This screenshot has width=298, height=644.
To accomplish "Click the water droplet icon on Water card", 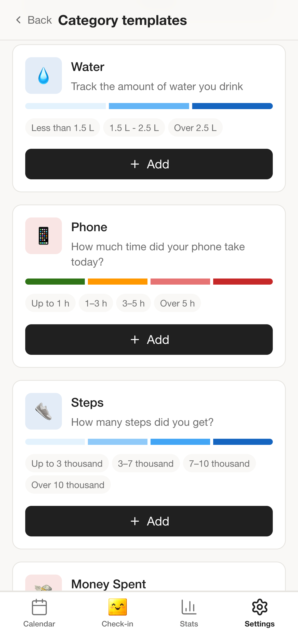I will (43, 75).
